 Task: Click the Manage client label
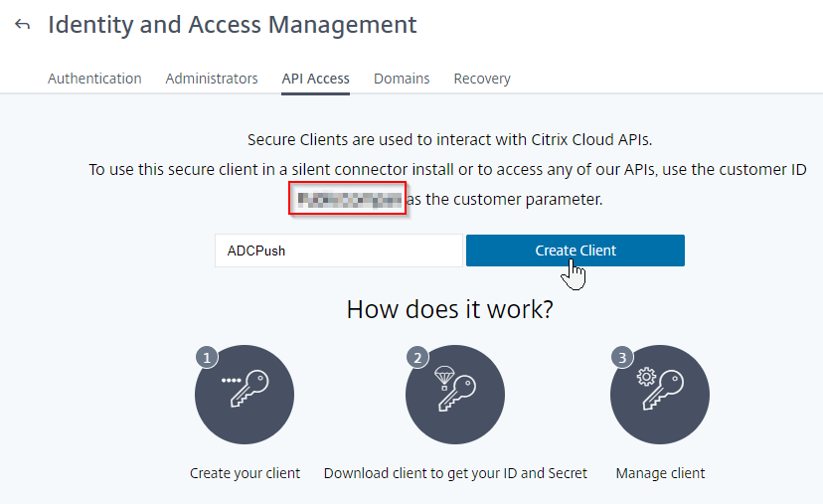660,473
